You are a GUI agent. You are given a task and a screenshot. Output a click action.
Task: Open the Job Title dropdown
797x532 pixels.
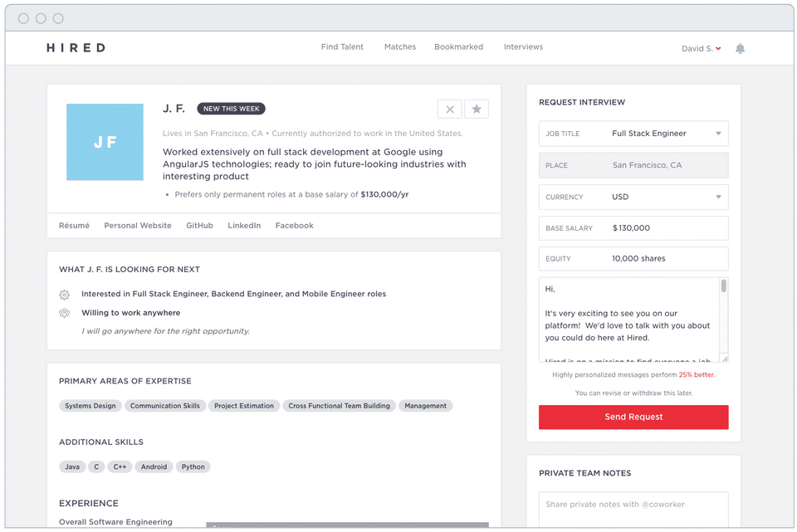[633, 134]
